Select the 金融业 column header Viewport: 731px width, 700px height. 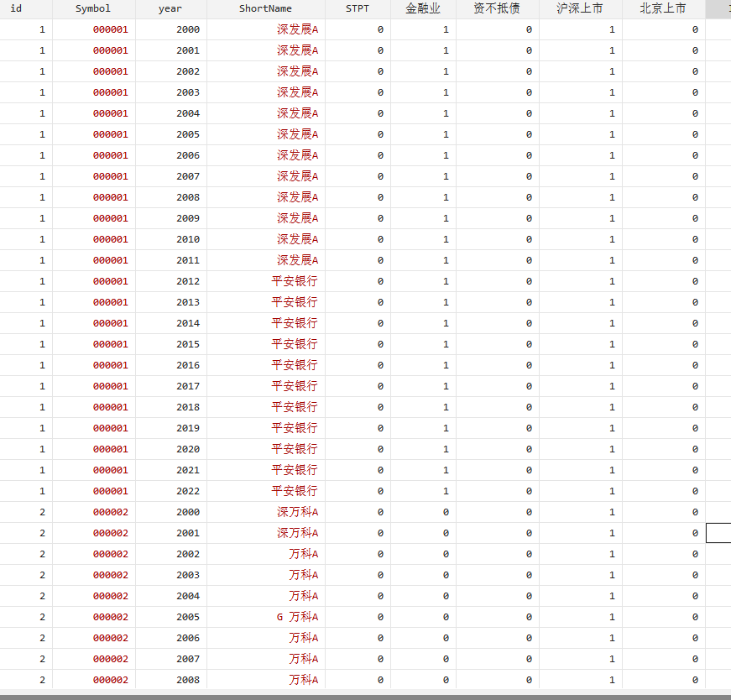point(423,8)
